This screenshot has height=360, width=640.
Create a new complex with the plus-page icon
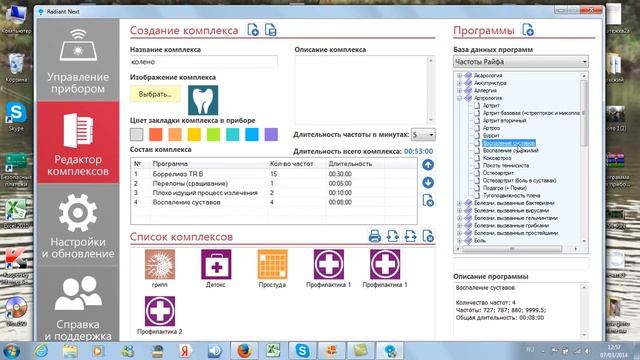pyautogui.click(x=253, y=30)
